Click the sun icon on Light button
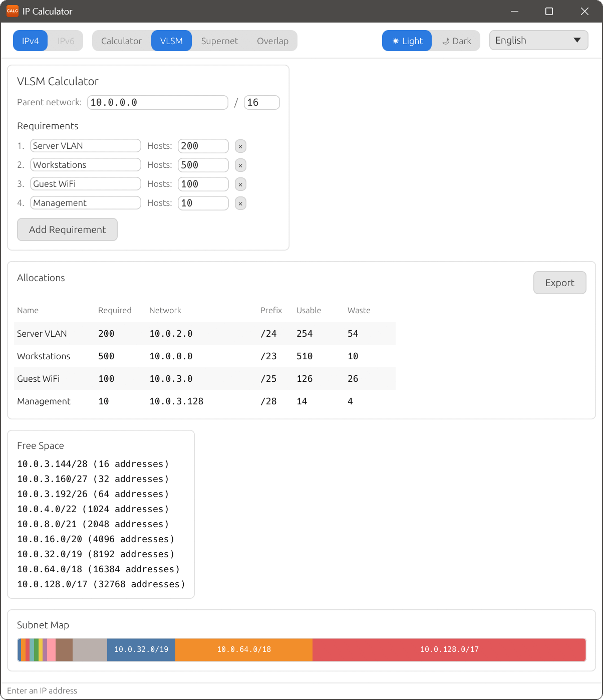This screenshot has width=603, height=700. pyautogui.click(x=396, y=41)
